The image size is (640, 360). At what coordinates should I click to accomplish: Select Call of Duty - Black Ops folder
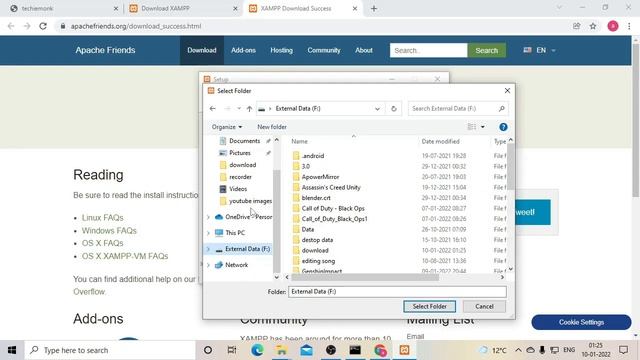point(333,209)
